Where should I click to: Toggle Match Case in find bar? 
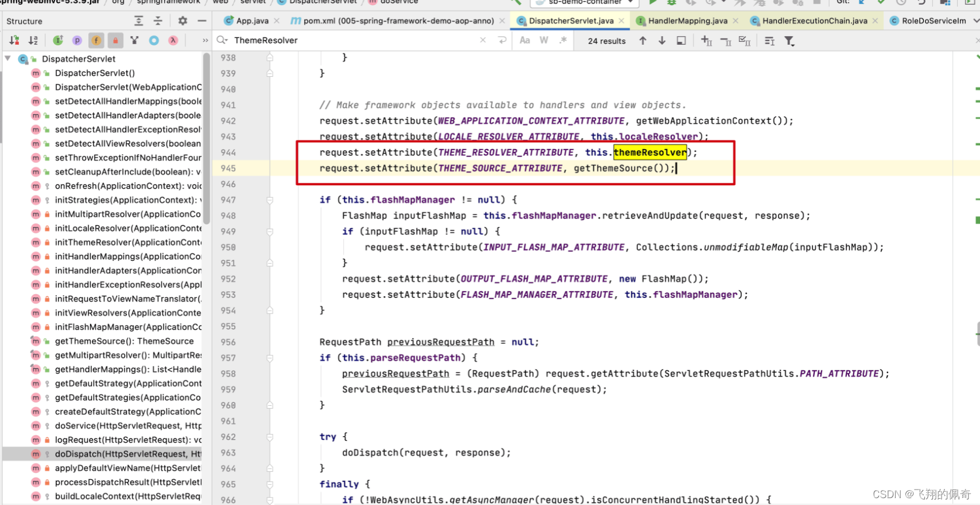[x=524, y=40]
